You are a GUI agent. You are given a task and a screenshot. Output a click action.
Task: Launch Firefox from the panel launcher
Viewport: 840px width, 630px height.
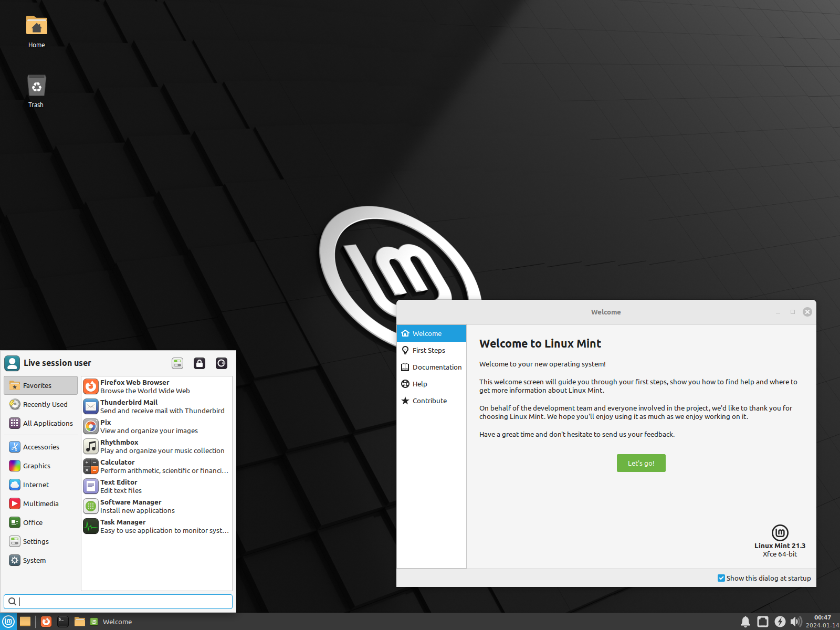pyautogui.click(x=46, y=622)
